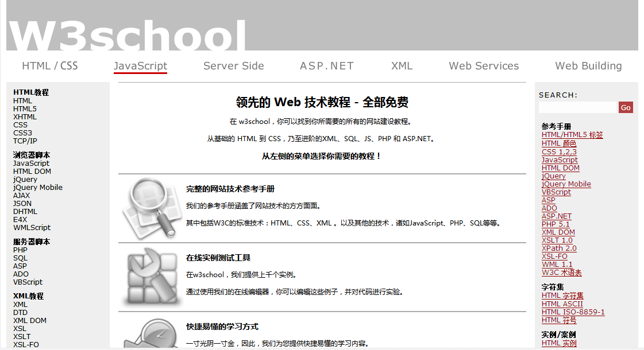Open the HTML ISO-8859-1 charset link
Viewport: 644px width, 350px height.
[x=573, y=312]
